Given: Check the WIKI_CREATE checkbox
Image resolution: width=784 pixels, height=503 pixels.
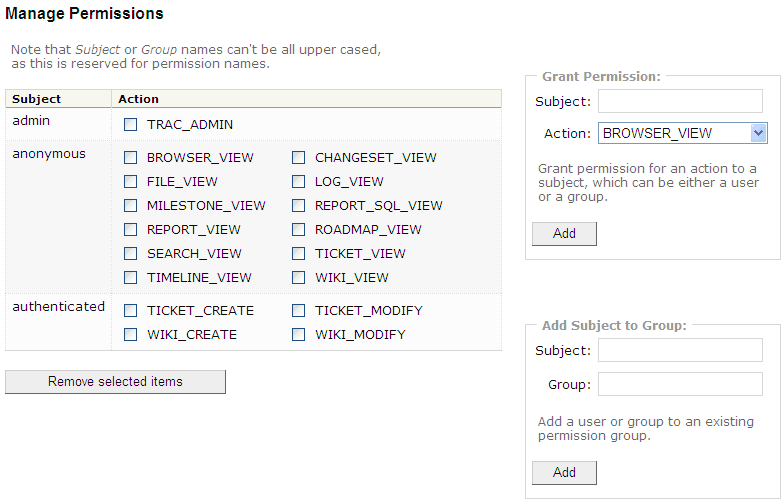Looking at the screenshot, I should coord(131,334).
